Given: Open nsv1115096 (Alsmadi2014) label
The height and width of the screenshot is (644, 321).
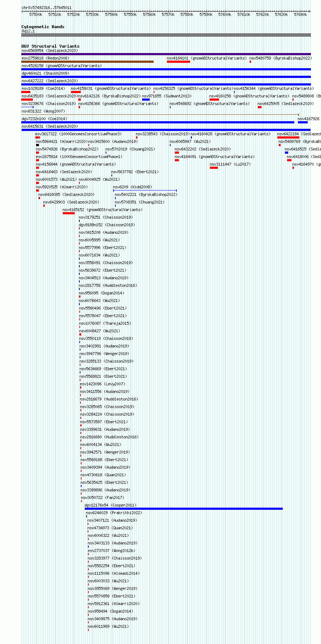Looking at the screenshot, I should 114,573.
